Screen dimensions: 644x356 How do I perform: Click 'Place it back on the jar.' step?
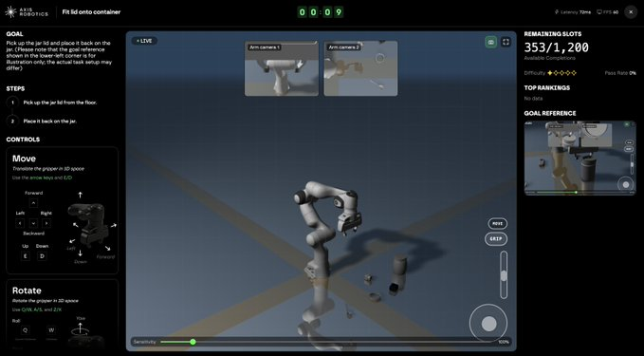[49, 121]
